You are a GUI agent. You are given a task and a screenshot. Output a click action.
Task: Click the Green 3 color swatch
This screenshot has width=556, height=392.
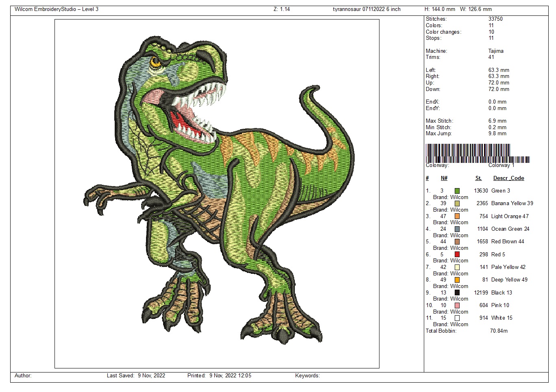coord(457,191)
